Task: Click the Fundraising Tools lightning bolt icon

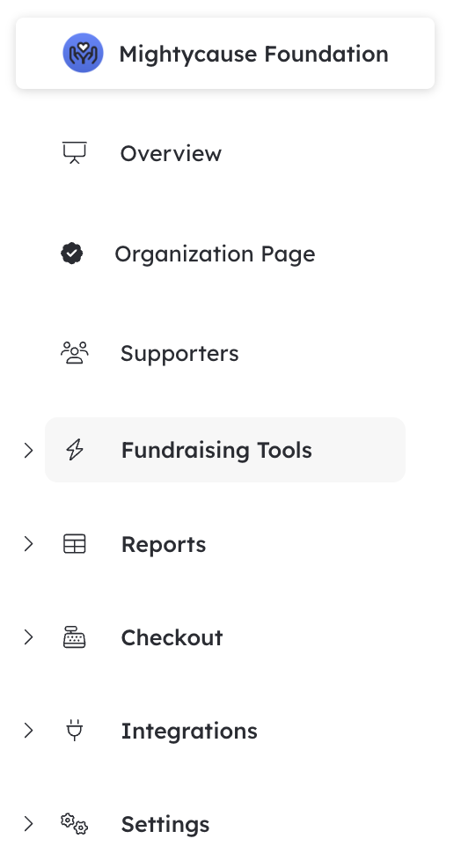Action: [x=75, y=450]
